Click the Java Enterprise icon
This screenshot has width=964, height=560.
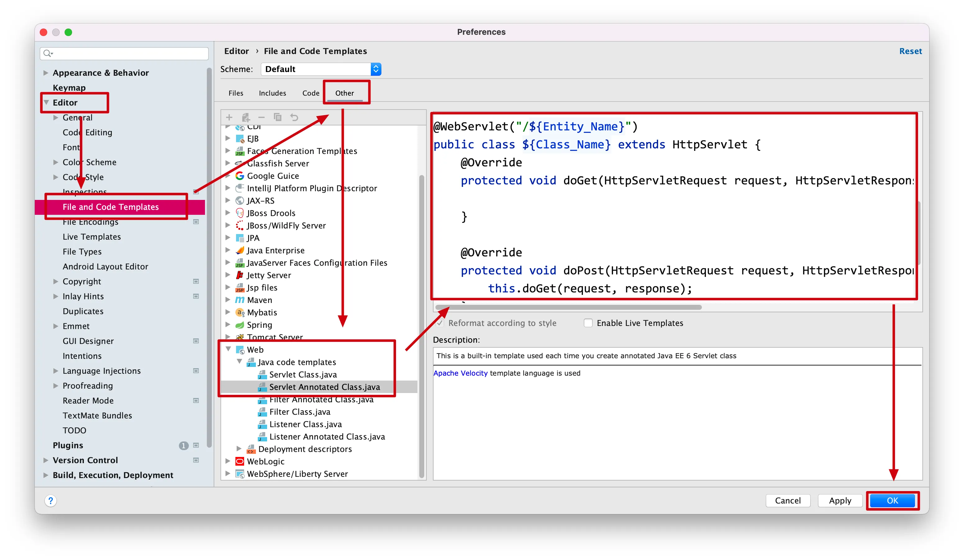click(240, 251)
